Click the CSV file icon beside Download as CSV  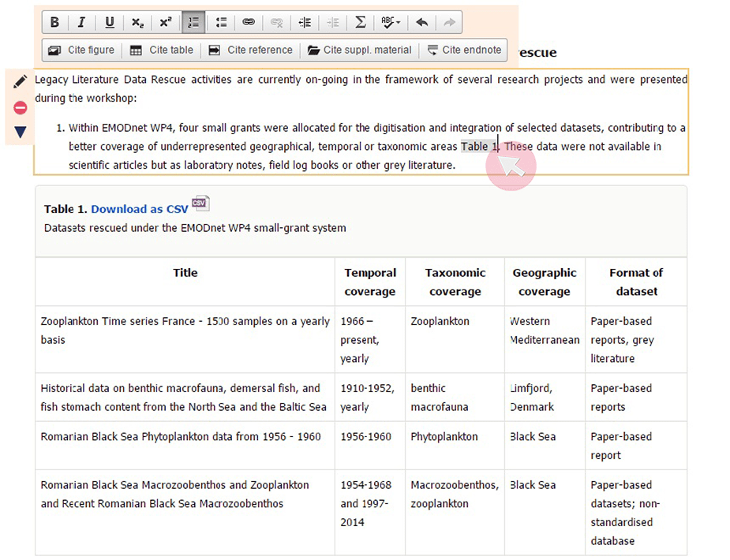tap(200, 203)
